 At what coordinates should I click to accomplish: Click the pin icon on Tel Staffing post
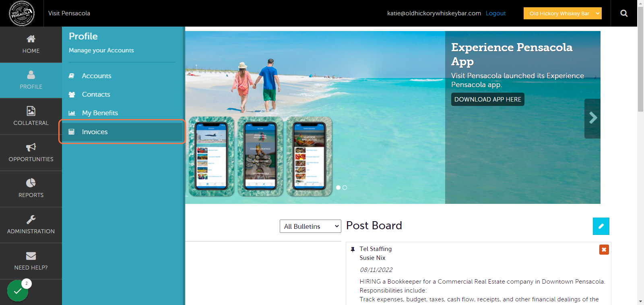tap(353, 249)
